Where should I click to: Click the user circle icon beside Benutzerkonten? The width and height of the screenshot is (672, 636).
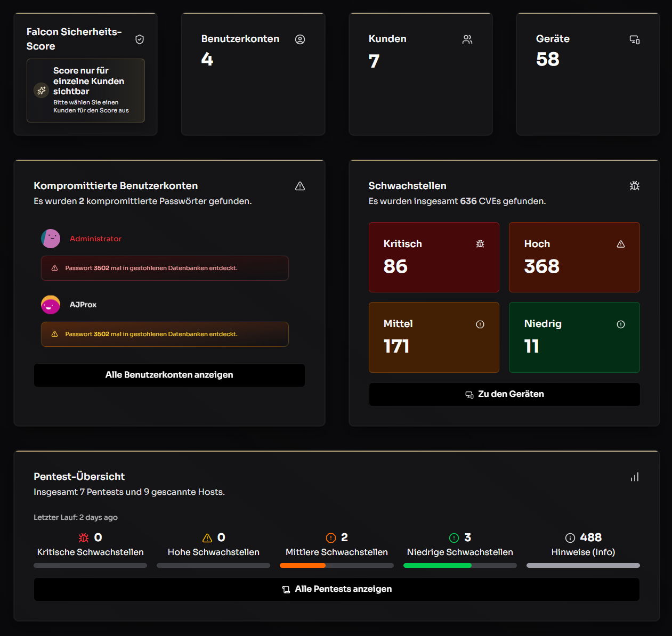(300, 39)
